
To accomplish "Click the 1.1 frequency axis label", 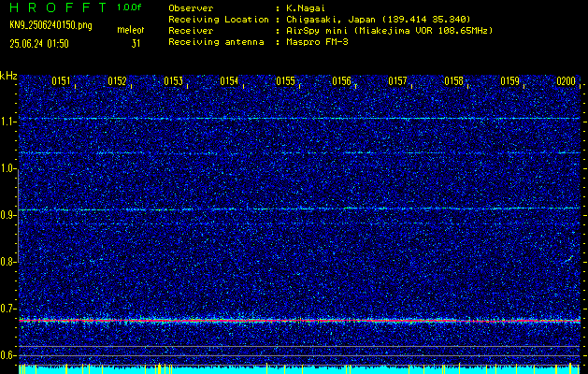I will tap(7, 122).
